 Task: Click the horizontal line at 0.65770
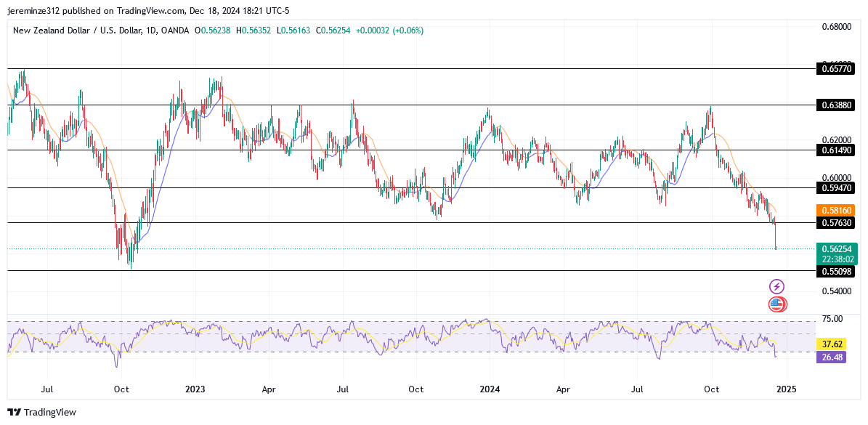pyautogui.click(x=411, y=68)
